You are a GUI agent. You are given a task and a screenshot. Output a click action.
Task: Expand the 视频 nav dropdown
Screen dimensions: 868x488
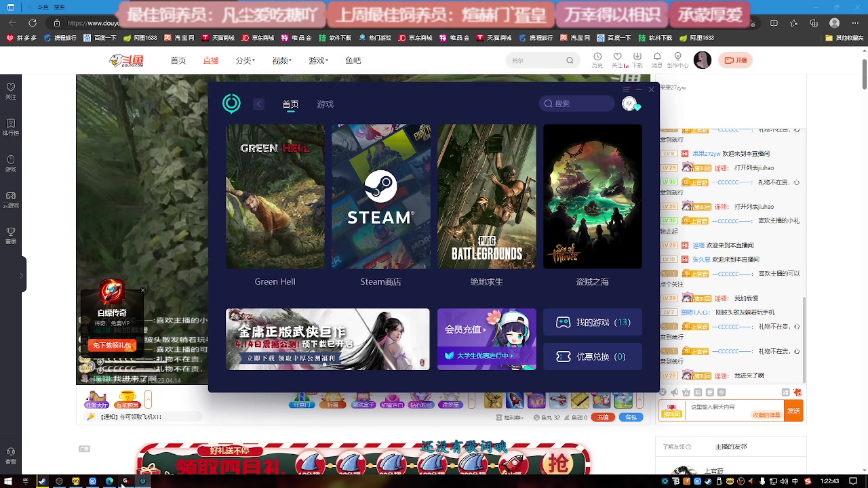tap(281, 60)
